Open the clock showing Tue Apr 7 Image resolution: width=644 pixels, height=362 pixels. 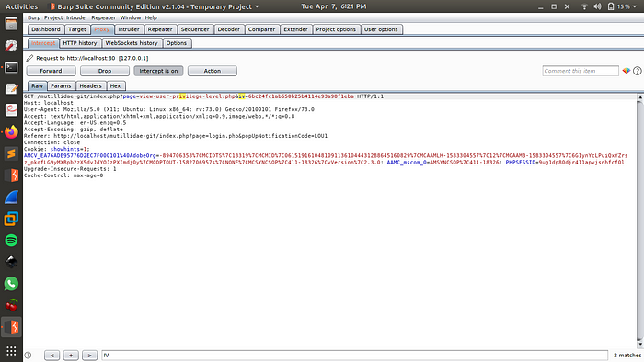coord(333,6)
